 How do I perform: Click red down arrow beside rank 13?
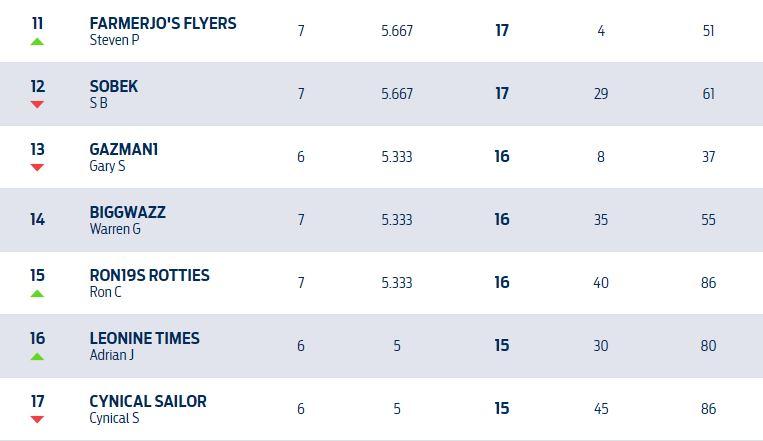(x=37, y=167)
